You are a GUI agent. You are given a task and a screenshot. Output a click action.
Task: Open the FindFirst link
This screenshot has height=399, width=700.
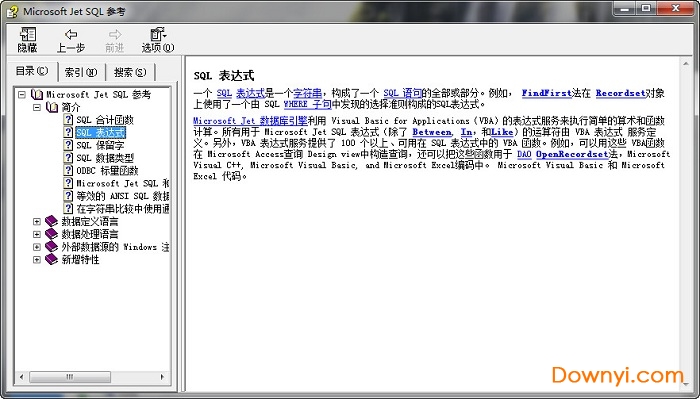click(547, 93)
